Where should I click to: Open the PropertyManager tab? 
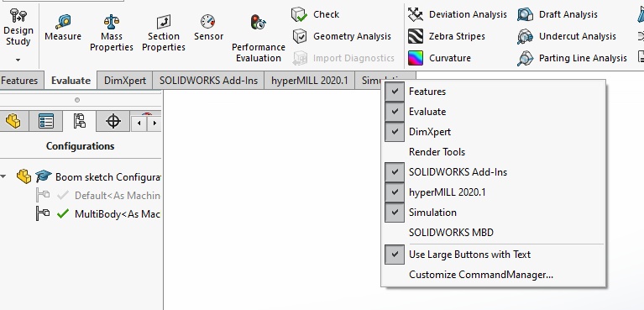pos(46,121)
